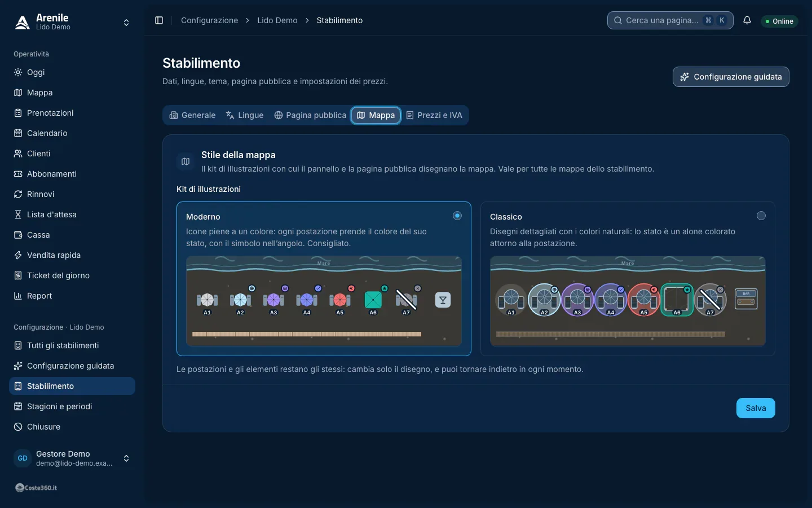Click the Chiusure ban icon
Screen dimensions: 812x508
[18, 427]
